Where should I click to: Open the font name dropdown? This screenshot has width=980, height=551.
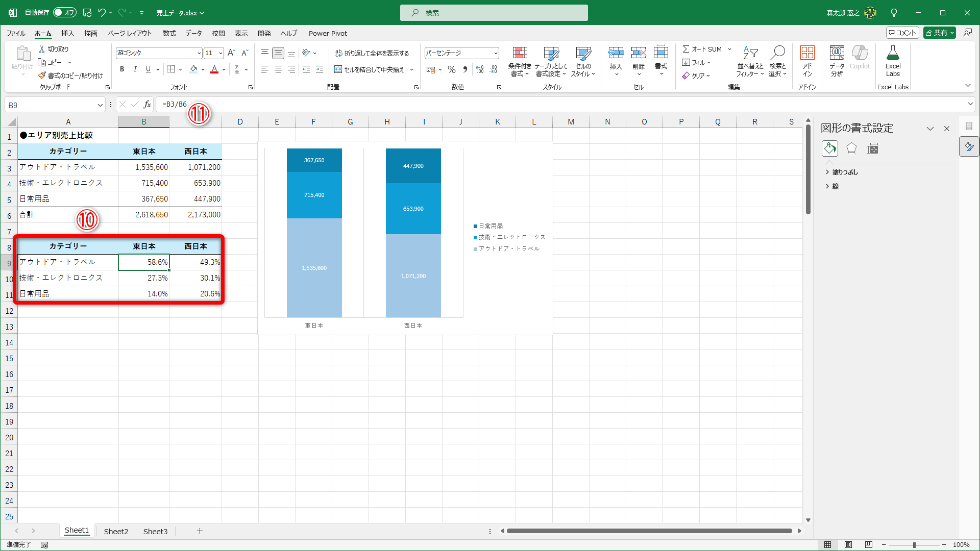(199, 53)
